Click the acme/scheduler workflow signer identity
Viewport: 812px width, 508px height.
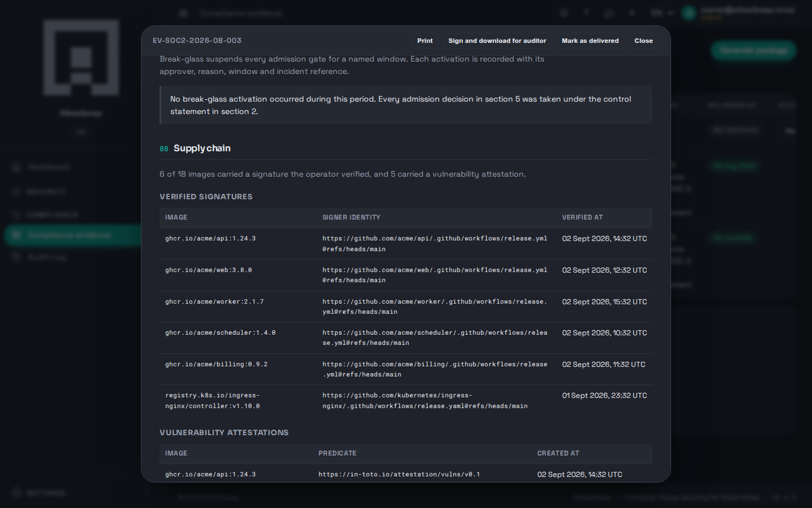[x=435, y=338]
